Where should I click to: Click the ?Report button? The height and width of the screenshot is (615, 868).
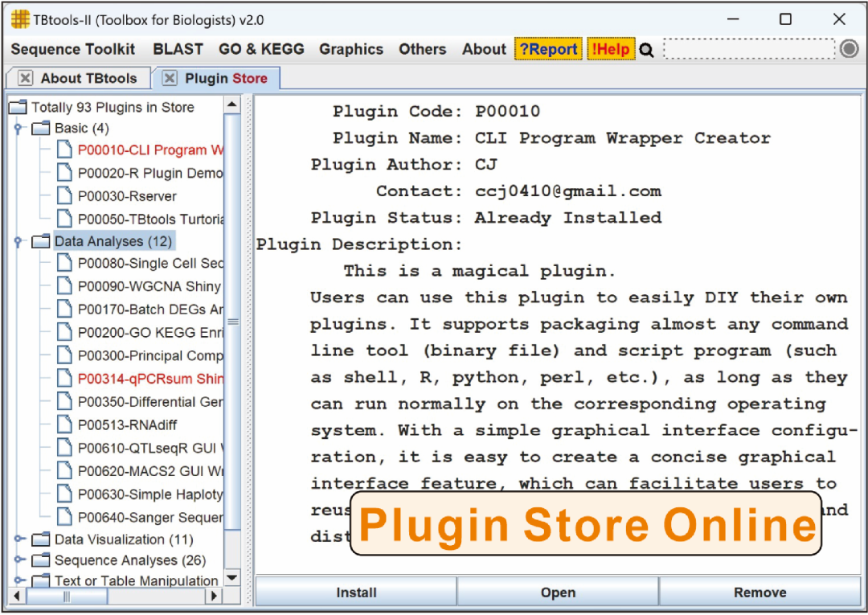click(549, 49)
